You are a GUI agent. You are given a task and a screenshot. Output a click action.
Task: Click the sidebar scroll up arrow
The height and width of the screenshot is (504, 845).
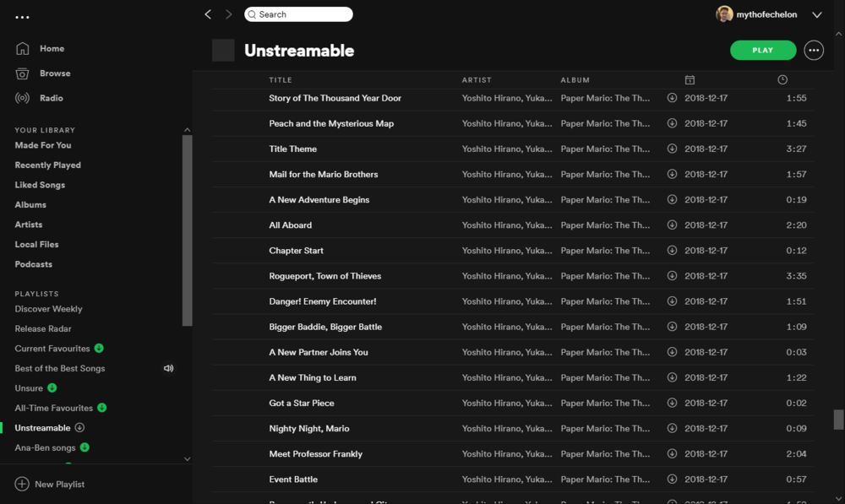[x=187, y=130]
